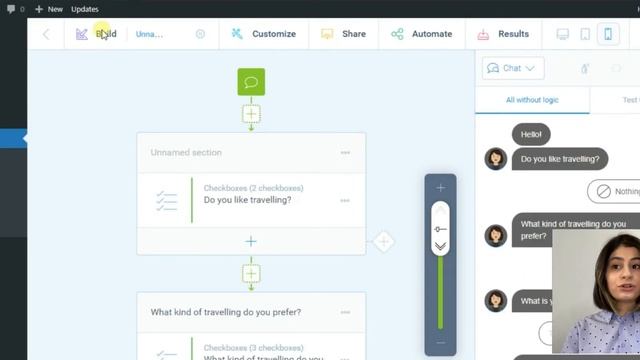Viewport: 640px width, 360px height.
Task: Click the Share screen icon
Action: point(327,34)
